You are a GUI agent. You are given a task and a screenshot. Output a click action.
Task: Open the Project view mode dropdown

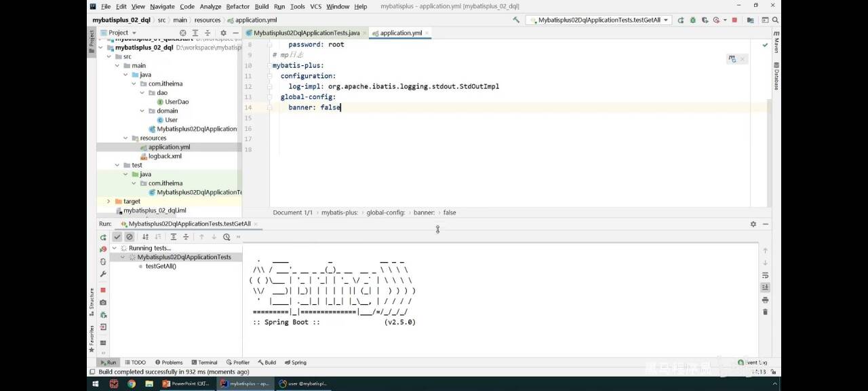coord(119,33)
